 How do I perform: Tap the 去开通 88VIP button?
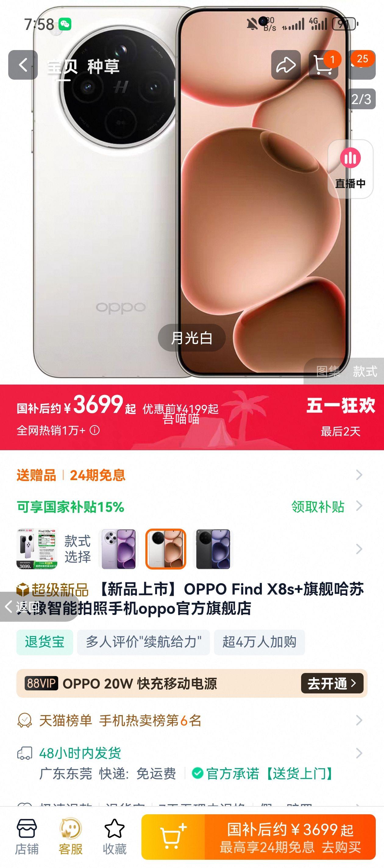[332, 683]
